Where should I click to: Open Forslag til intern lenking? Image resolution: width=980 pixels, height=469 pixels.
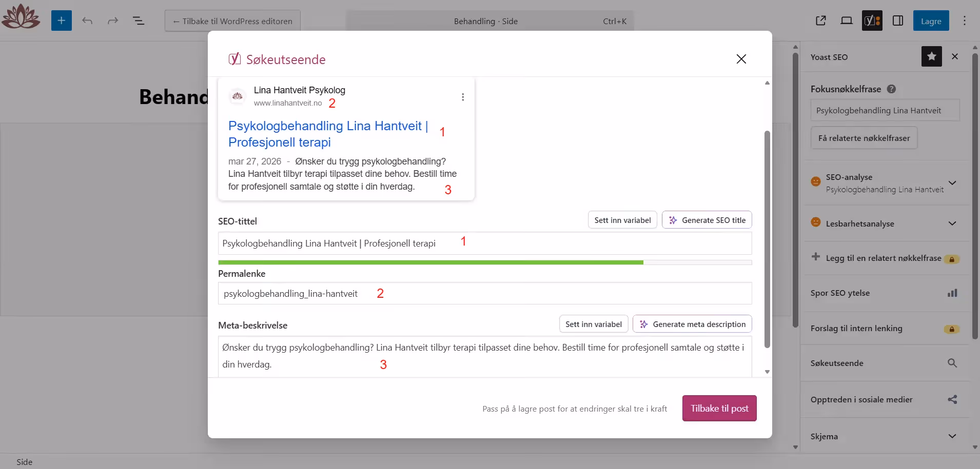coord(885,329)
